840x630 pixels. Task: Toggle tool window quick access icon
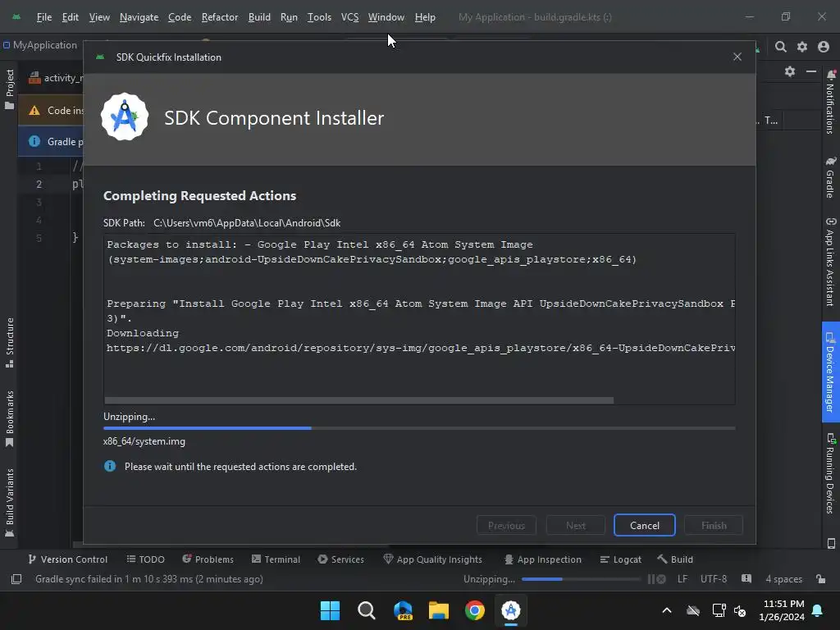[16, 579]
